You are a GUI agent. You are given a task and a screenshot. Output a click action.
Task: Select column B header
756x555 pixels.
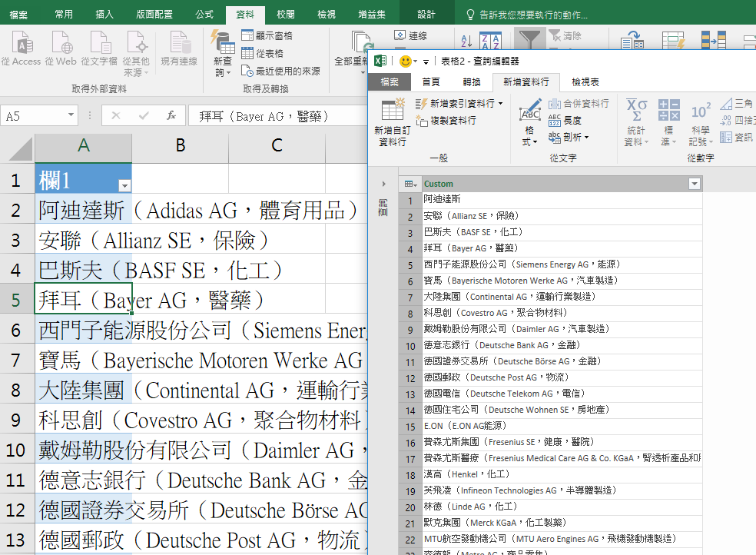181,145
